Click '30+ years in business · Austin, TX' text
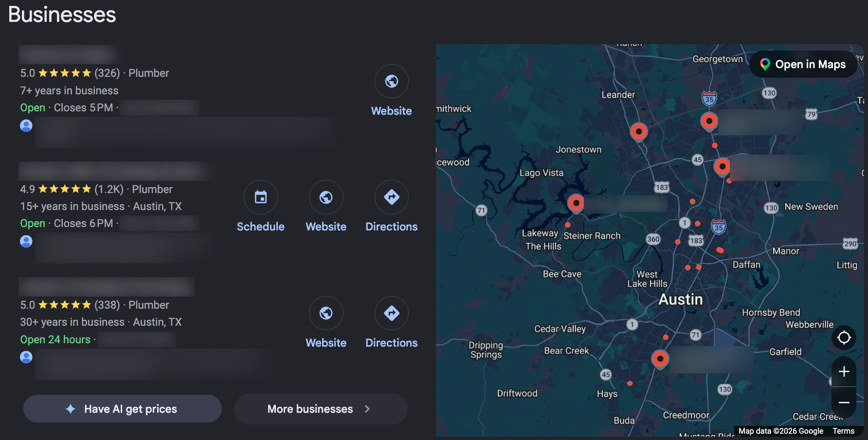This screenshot has width=868, height=440. click(x=101, y=322)
